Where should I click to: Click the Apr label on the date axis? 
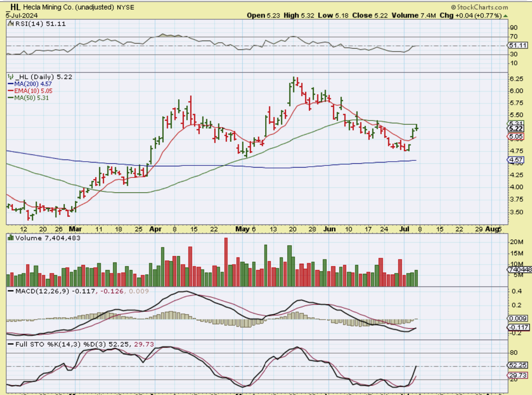[156, 229]
